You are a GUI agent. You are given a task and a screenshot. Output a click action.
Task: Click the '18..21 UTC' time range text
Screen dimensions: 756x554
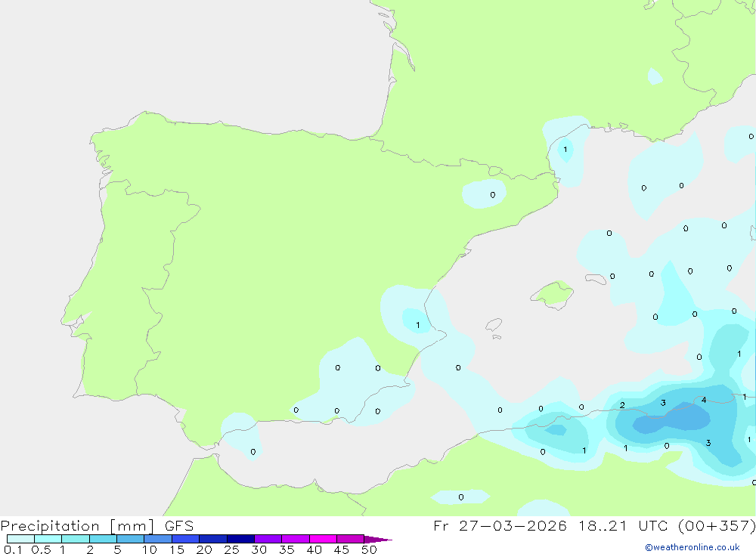pos(624,526)
